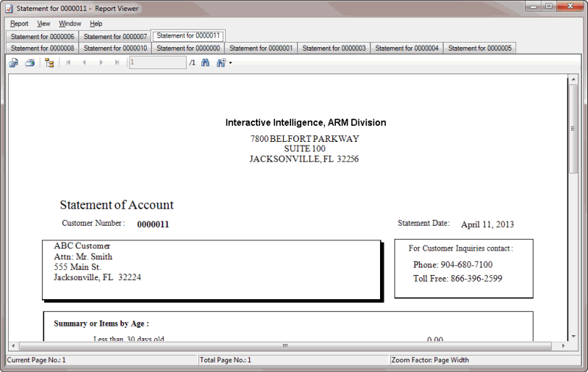Open the View menu
The width and height of the screenshot is (588, 372).
coord(43,24)
